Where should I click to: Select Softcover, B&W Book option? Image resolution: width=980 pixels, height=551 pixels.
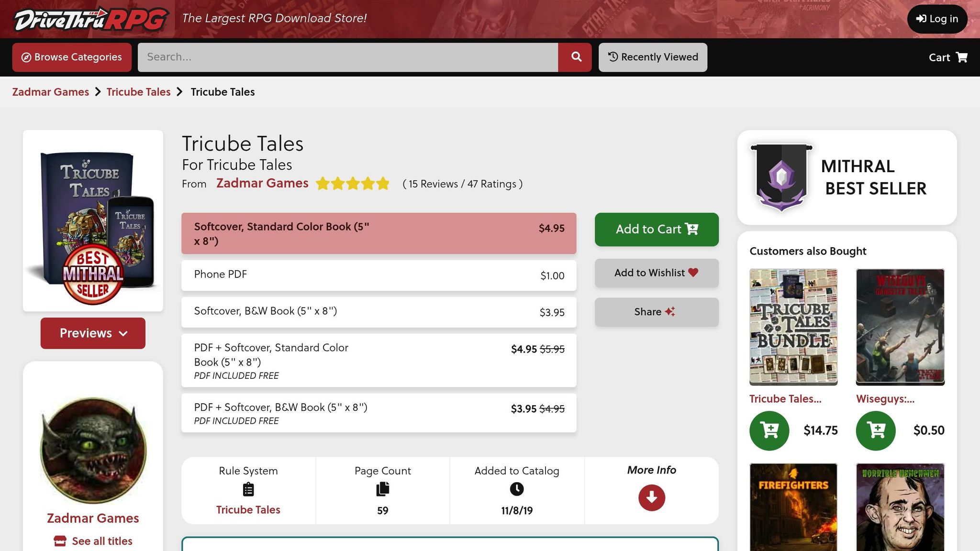coord(379,312)
